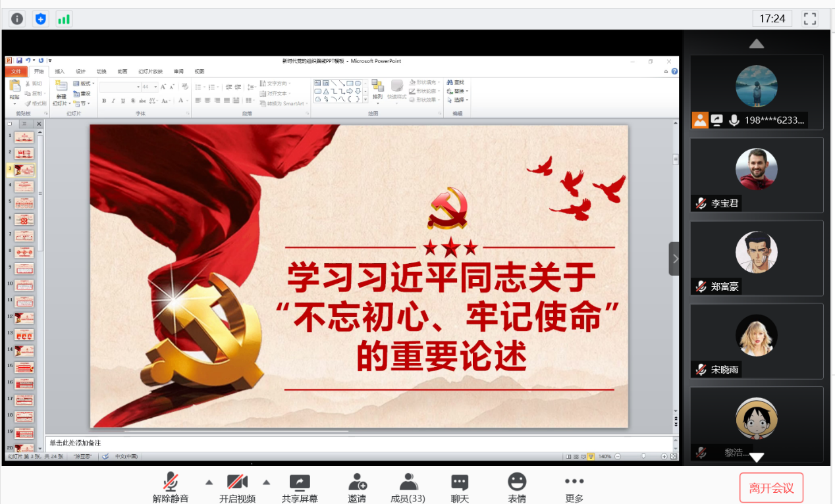The width and height of the screenshot is (835, 504).
Task: Open the 形状填充 shape fill dropdown
Action: click(x=425, y=82)
